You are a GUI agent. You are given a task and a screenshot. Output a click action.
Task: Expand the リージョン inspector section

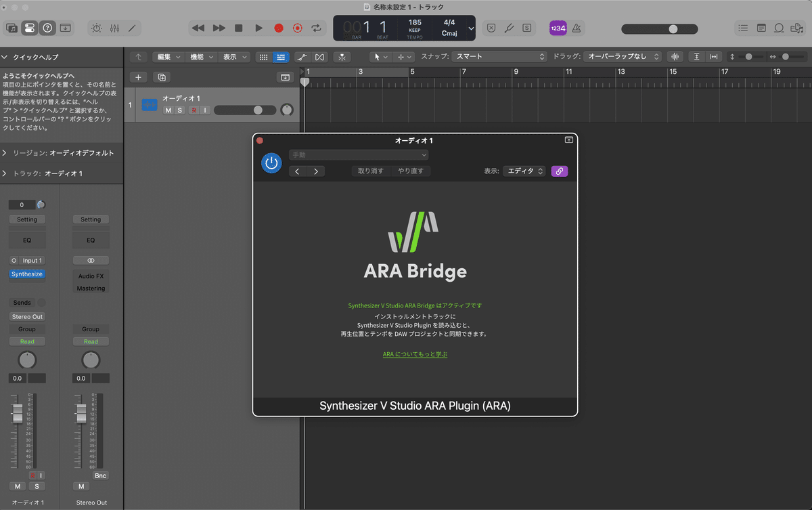[5, 153]
